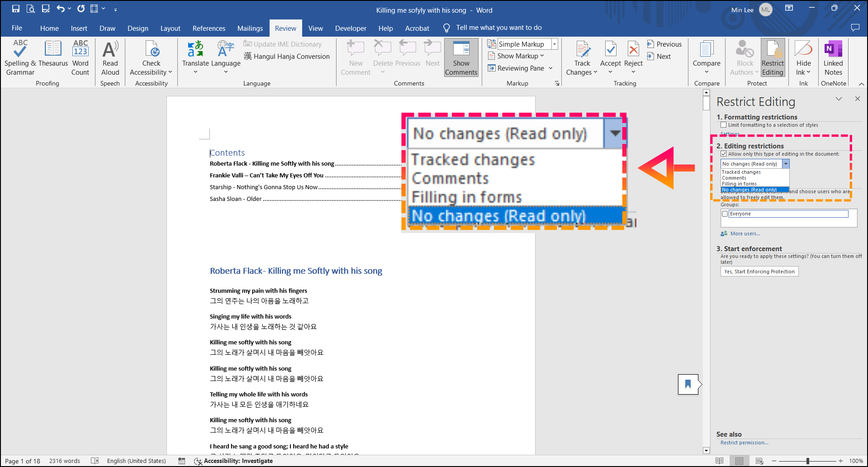This screenshot has height=467, width=868.
Task: Click scroll down arrow of document scrollbar
Action: pos(707,450)
